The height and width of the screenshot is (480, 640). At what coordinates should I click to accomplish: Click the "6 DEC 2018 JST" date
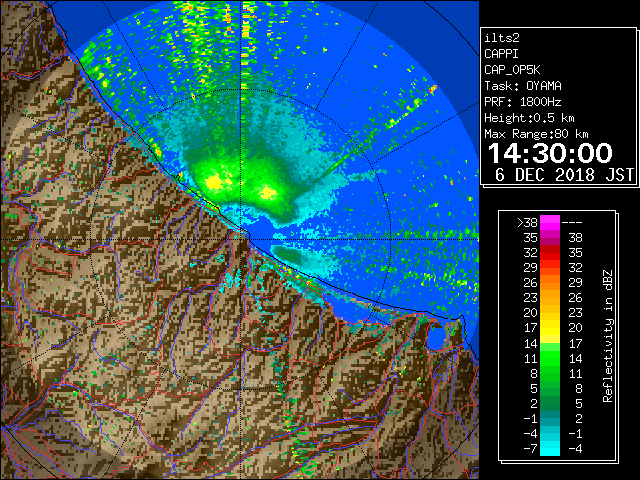click(564, 175)
